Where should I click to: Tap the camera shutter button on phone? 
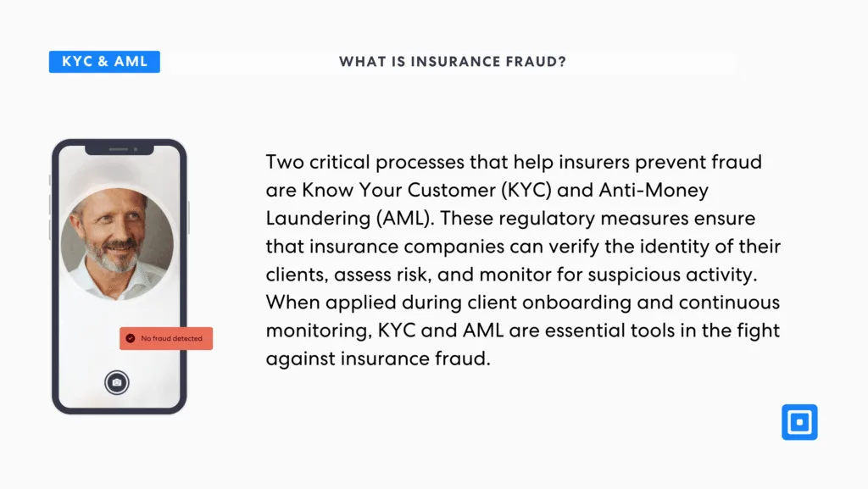(x=117, y=382)
